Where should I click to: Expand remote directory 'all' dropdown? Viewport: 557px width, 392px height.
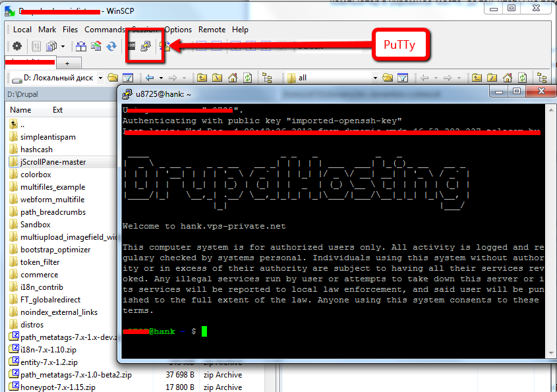[375, 78]
